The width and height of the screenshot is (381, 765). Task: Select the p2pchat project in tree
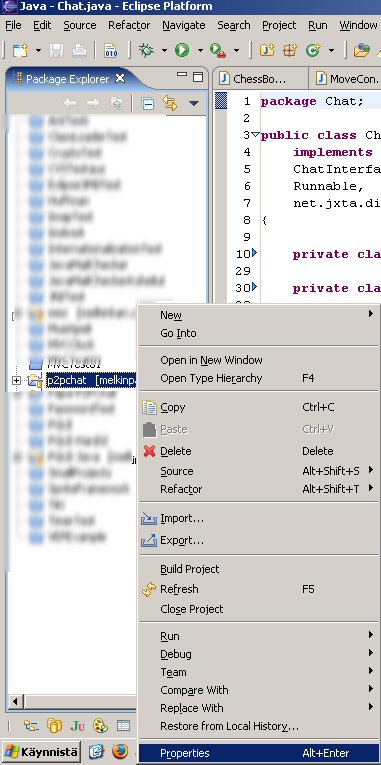pyautogui.click(x=91, y=381)
